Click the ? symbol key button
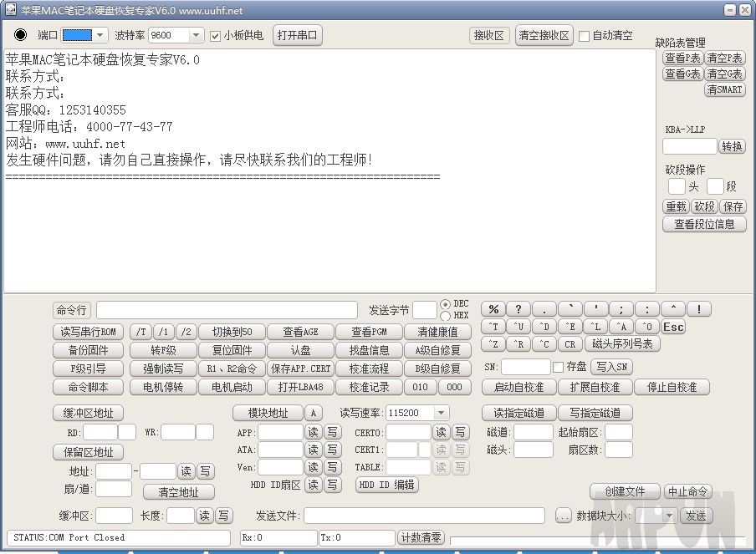756x554 pixels. point(518,309)
